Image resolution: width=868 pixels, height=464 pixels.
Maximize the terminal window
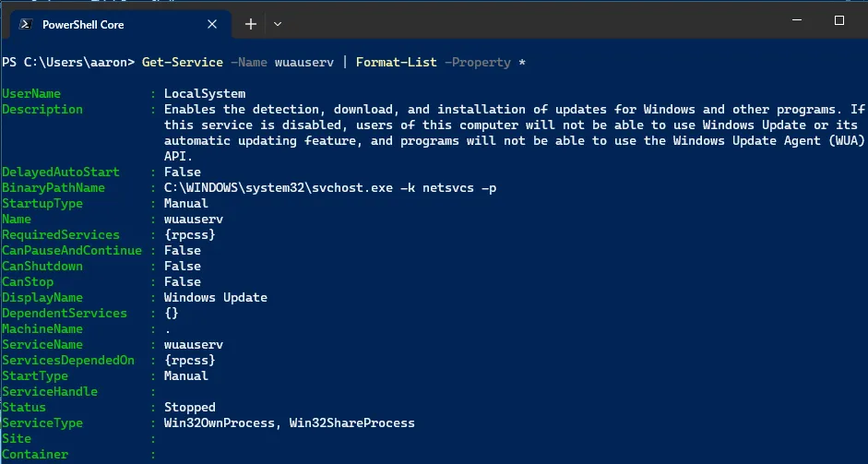pos(838,20)
